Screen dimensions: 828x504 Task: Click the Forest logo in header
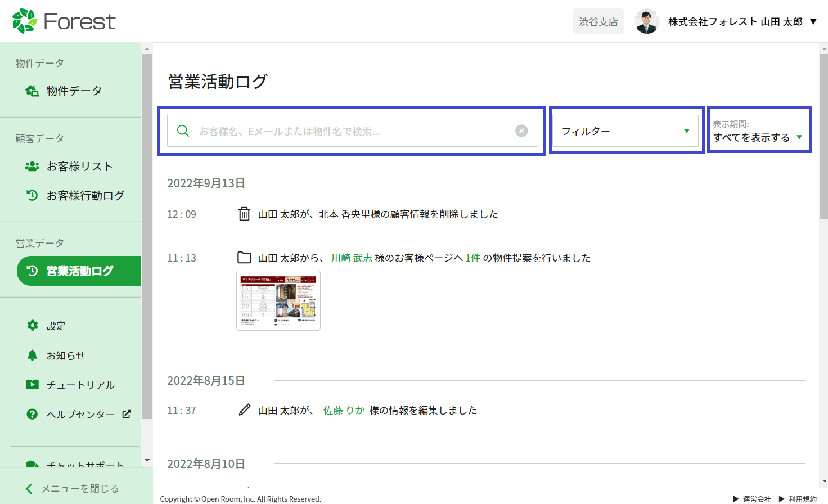click(x=64, y=21)
